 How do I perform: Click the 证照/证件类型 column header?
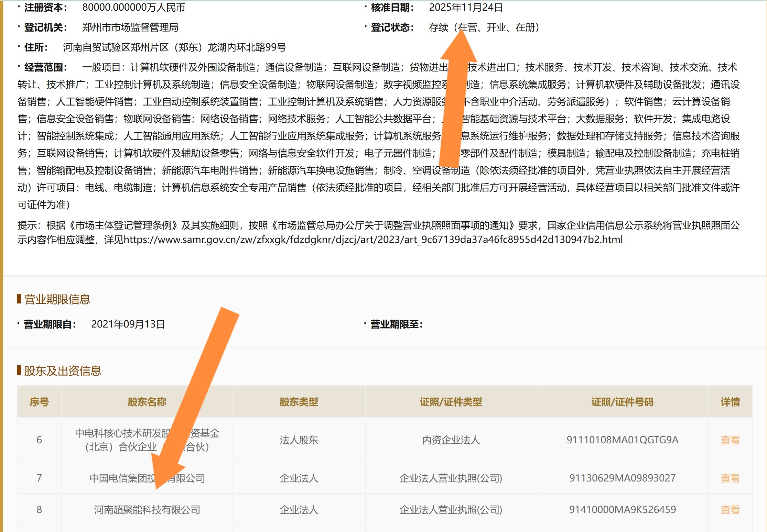coord(451,402)
